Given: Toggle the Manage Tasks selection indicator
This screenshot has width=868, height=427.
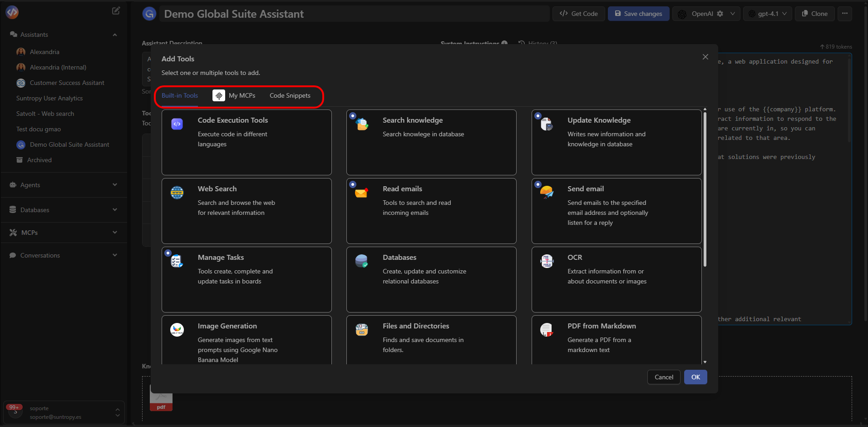Looking at the screenshot, I should coord(168,253).
